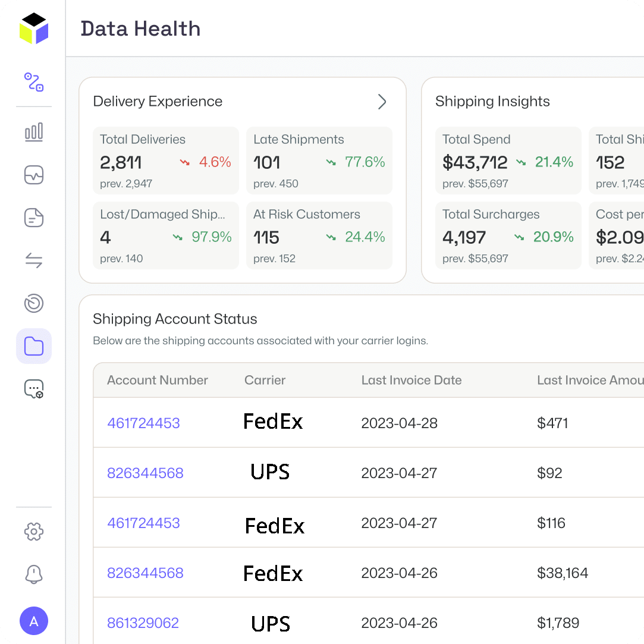The height and width of the screenshot is (644, 644).
Task: Open the notifications bell icon
Action: pos(34,574)
